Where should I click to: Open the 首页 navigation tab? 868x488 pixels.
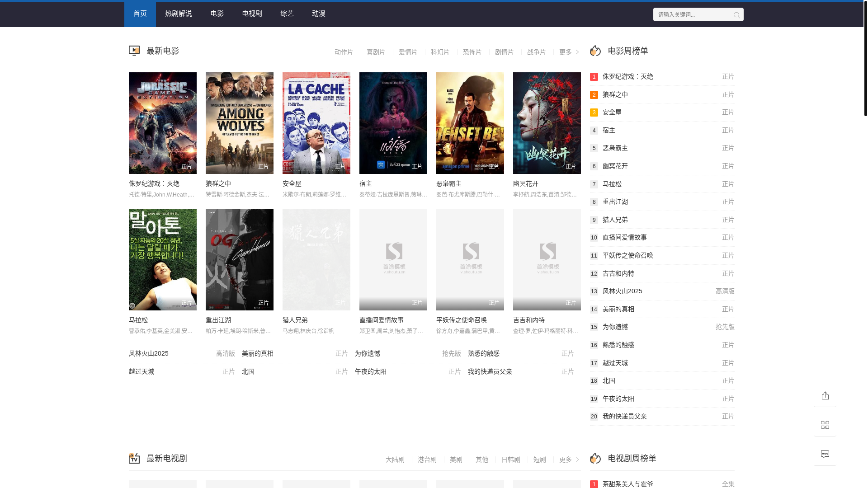(140, 14)
